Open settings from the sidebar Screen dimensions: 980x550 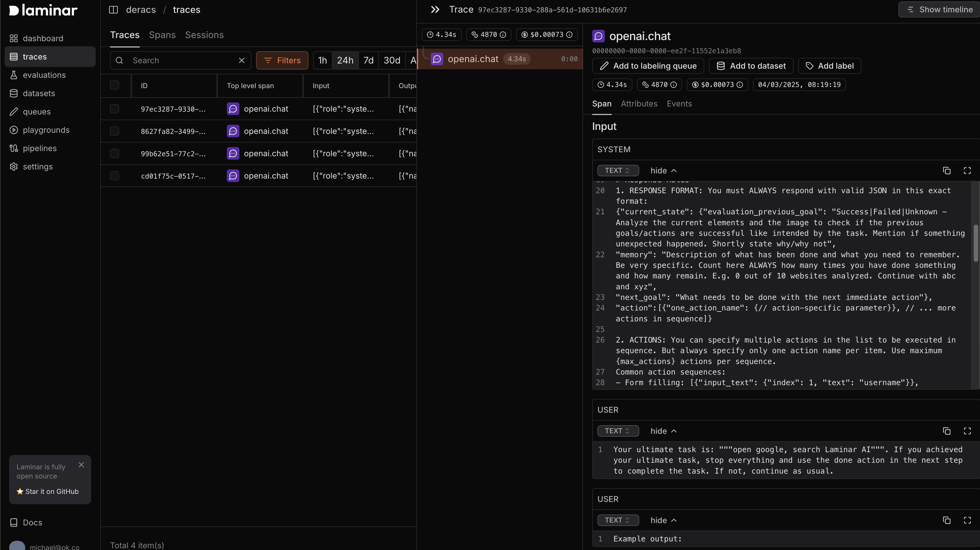tap(38, 167)
